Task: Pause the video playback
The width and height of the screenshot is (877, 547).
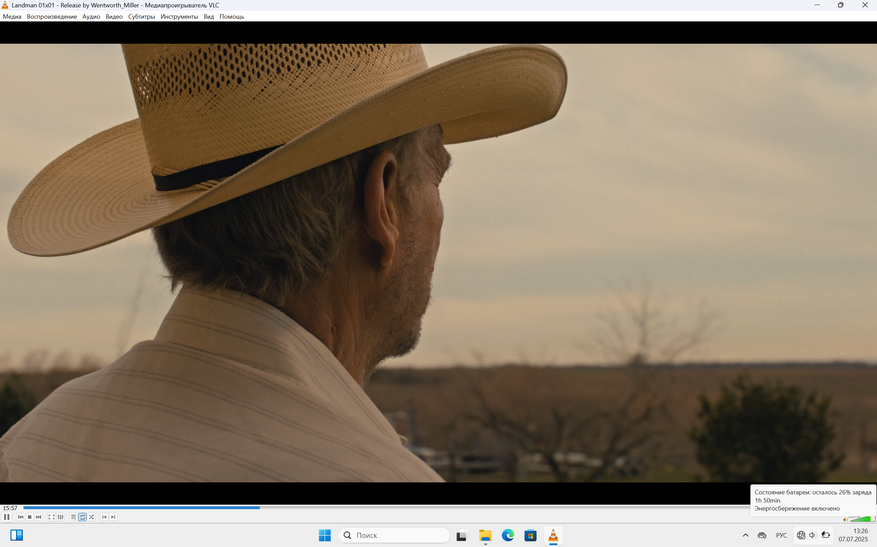Action: [7, 517]
